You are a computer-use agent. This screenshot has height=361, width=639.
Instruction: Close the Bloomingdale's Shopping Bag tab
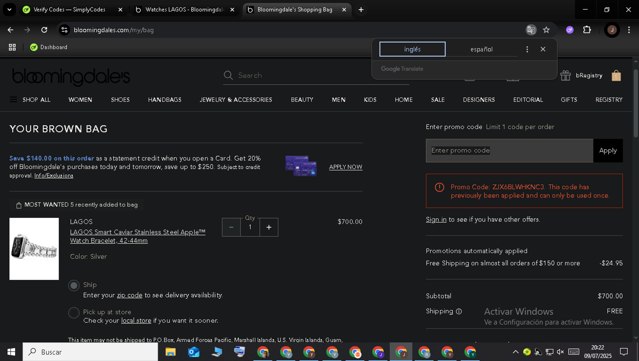coord(344,9)
